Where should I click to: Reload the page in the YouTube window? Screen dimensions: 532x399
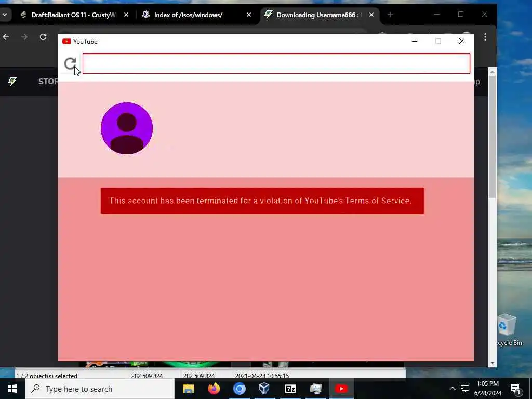pyautogui.click(x=70, y=63)
